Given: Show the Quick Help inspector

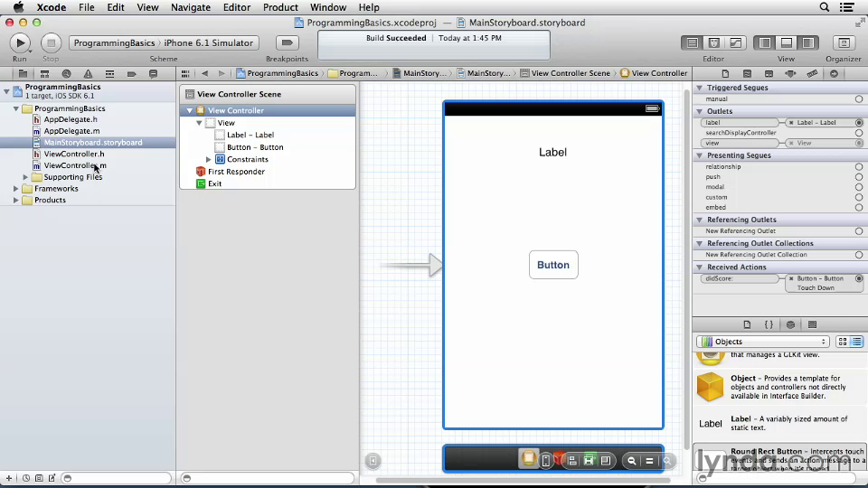Looking at the screenshot, I should [x=747, y=73].
